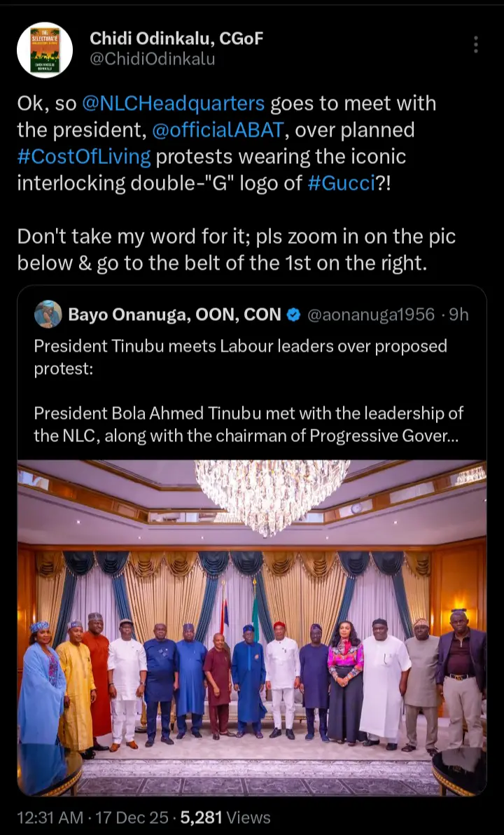Tap Chidi Odinkalu's profile avatar
The width and height of the screenshot is (504, 835).
pyautogui.click(x=45, y=50)
